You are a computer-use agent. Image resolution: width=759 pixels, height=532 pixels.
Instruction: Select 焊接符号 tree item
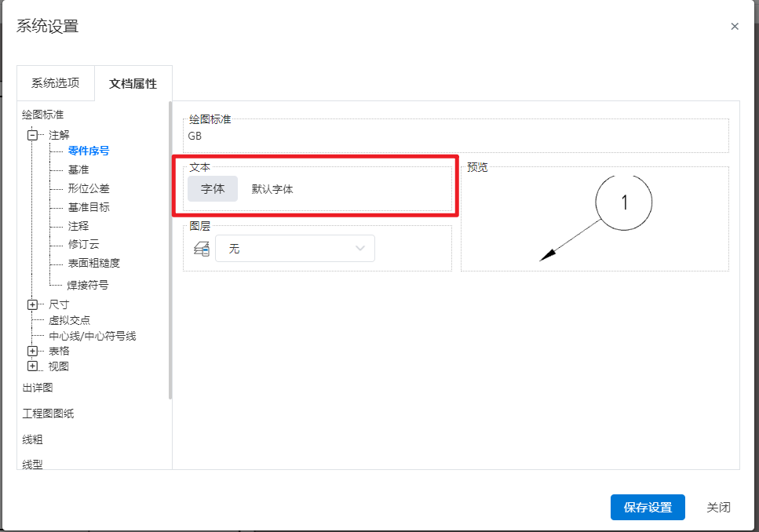[88, 285]
